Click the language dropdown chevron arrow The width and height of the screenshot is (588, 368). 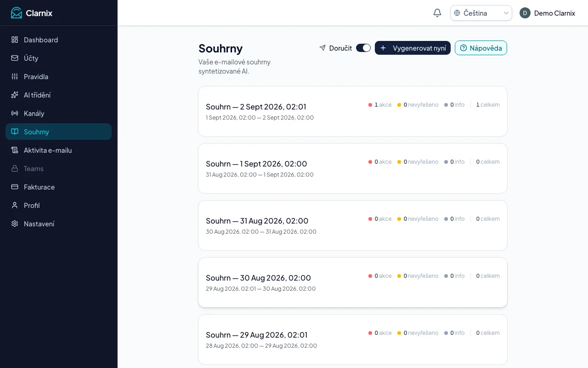pos(506,13)
